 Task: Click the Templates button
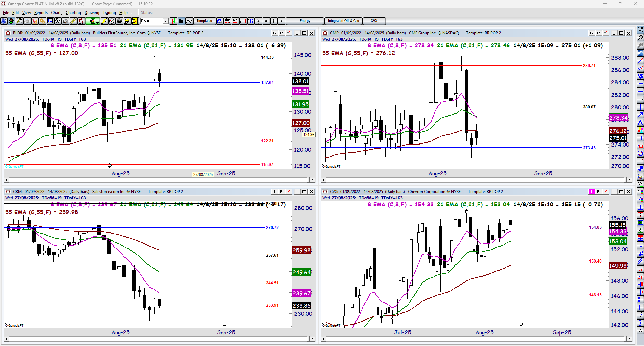tap(204, 21)
